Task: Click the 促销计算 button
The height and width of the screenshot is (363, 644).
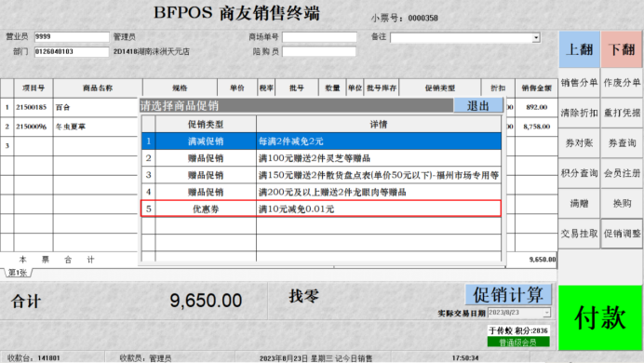Action: coord(508,294)
